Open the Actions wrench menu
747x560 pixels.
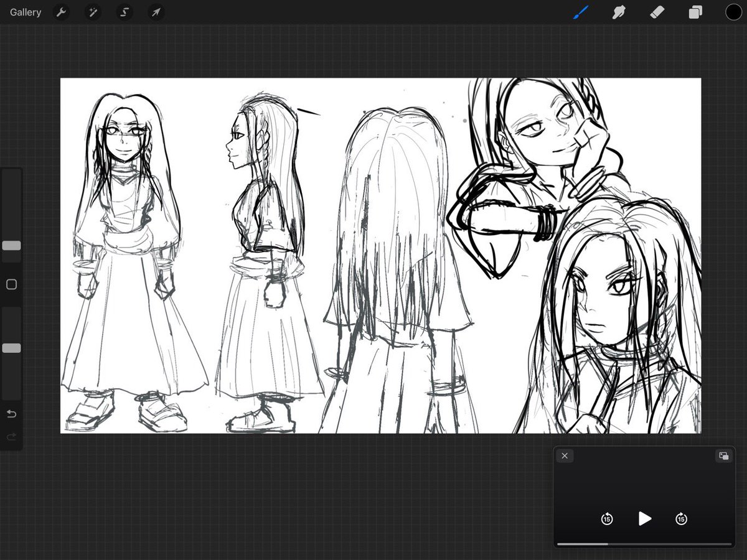(61, 12)
